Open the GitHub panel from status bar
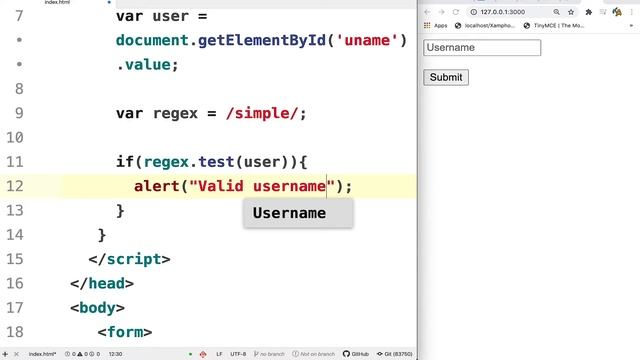The image size is (640, 360). point(356,354)
